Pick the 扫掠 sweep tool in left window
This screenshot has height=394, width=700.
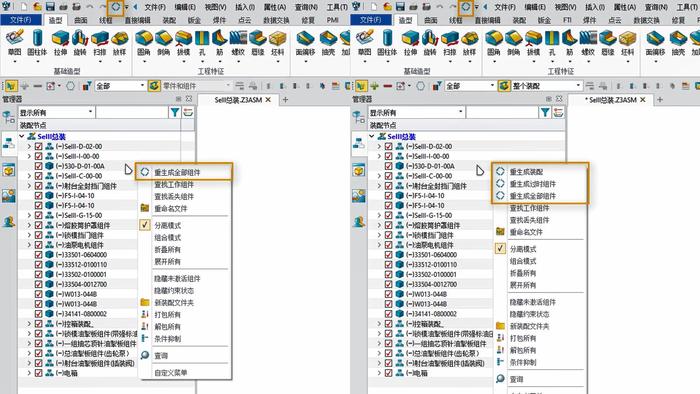pyautogui.click(x=100, y=43)
